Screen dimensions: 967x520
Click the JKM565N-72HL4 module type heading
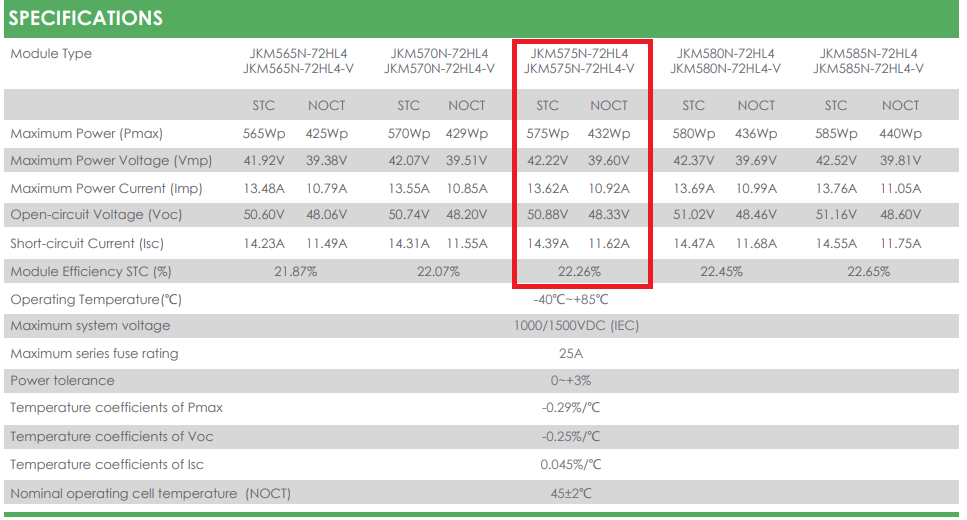[x=291, y=53]
